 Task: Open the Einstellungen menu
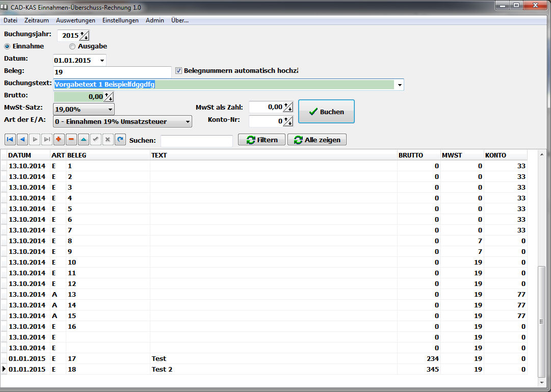(x=120, y=20)
